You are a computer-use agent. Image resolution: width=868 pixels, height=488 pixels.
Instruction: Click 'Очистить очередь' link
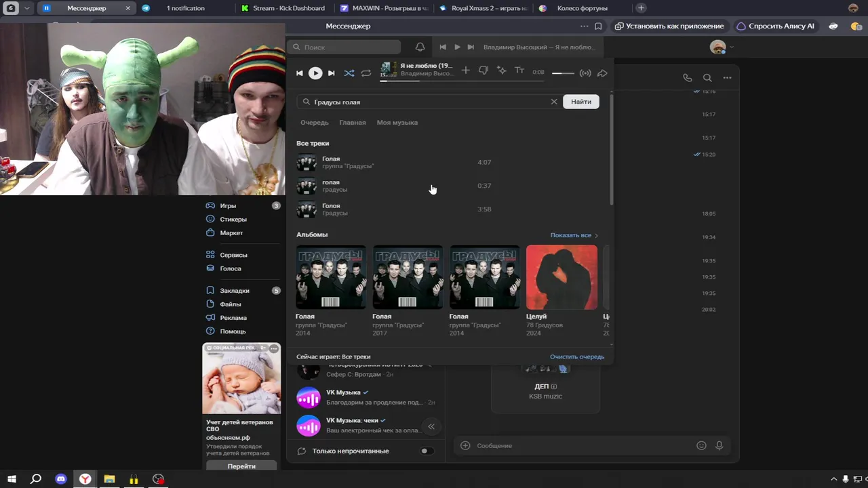point(577,357)
